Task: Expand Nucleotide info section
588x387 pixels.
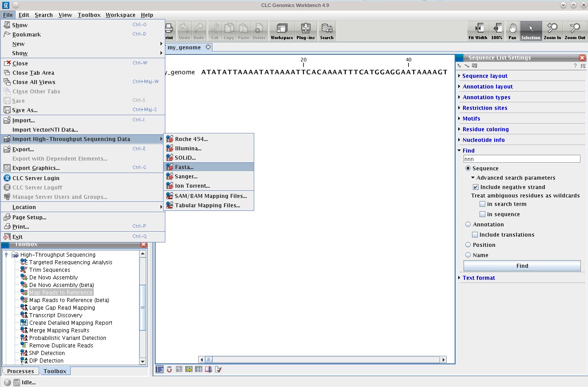Action: [x=483, y=140]
